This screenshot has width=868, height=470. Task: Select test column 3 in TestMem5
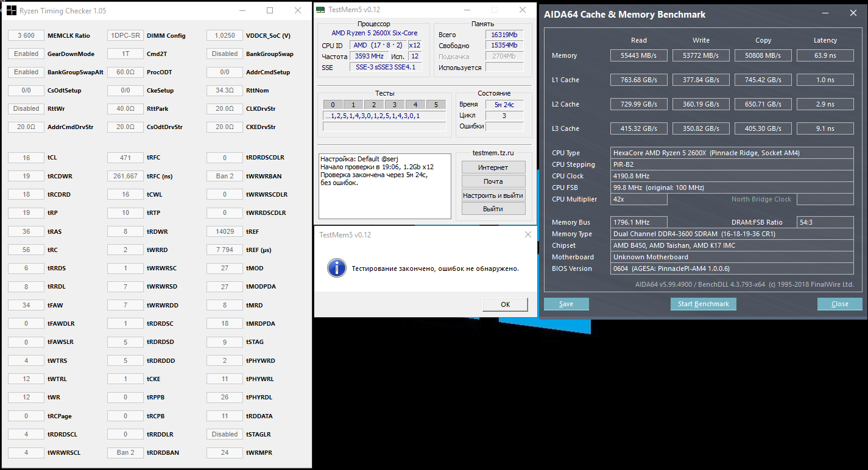click(395, 105)
